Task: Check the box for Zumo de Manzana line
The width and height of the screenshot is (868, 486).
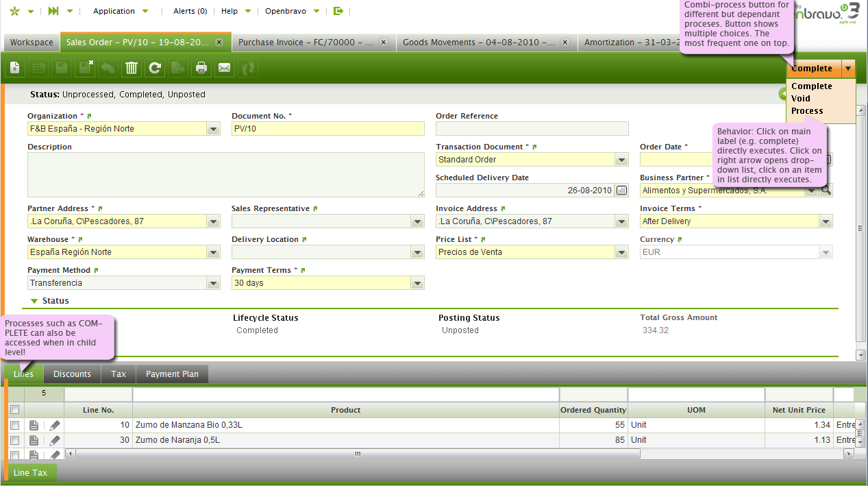Action: pos(14,426)
